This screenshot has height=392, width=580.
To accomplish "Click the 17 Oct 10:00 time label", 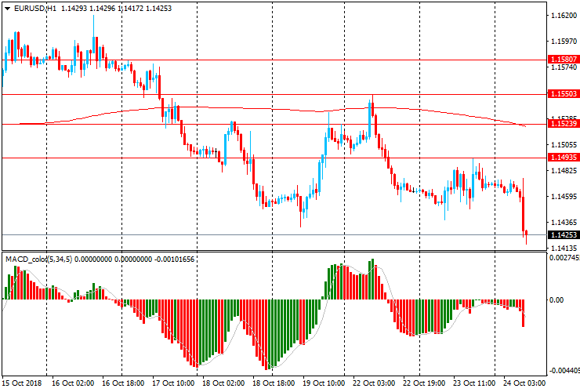I will coord(175,384).
